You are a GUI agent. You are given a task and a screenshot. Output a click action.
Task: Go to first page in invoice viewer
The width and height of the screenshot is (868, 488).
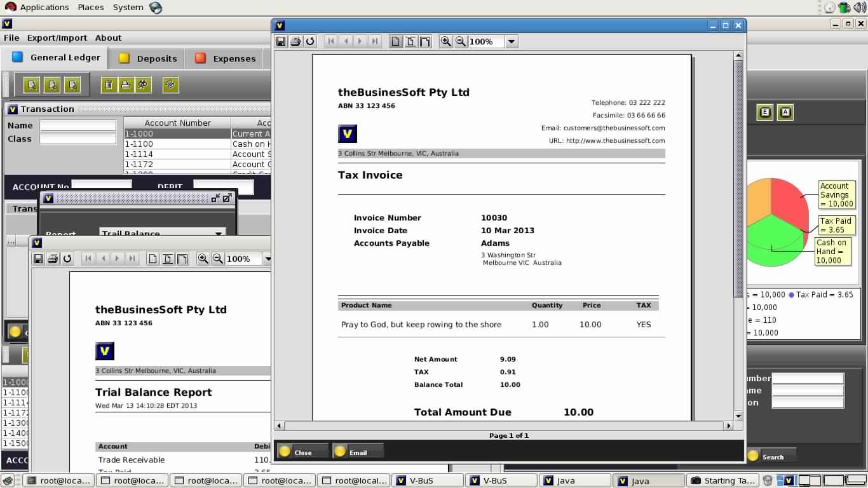pyautogui.click(x=330, y=41)
